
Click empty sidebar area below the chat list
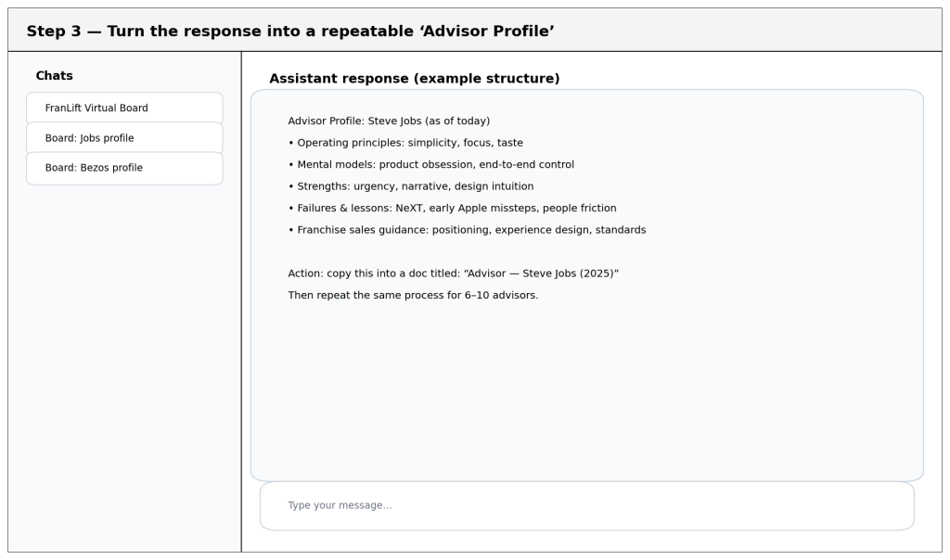pos(124,371)
